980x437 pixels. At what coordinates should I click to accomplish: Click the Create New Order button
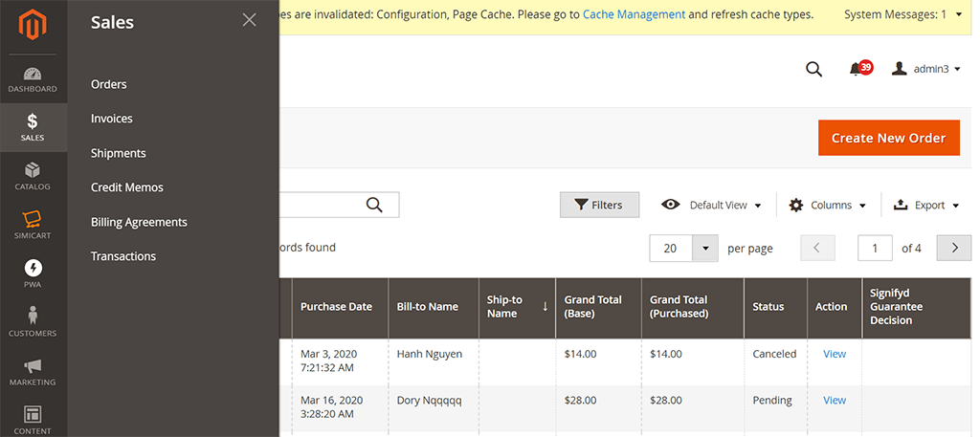pos(888,138)
